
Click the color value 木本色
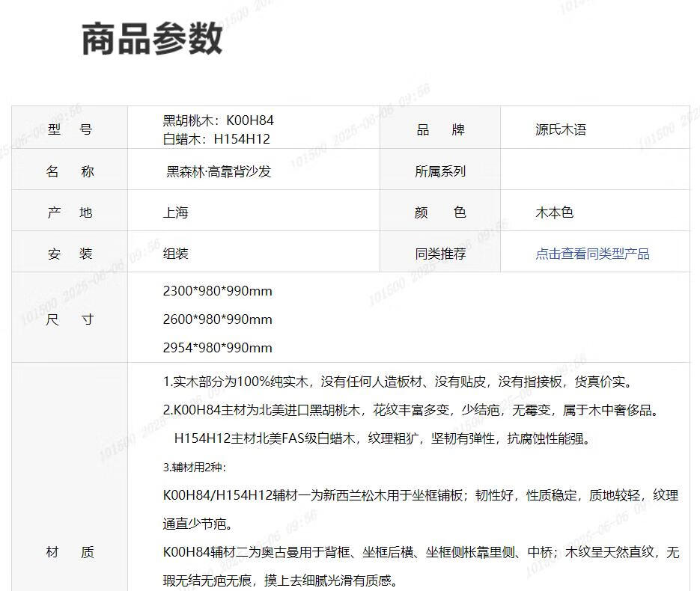point(554,212)
